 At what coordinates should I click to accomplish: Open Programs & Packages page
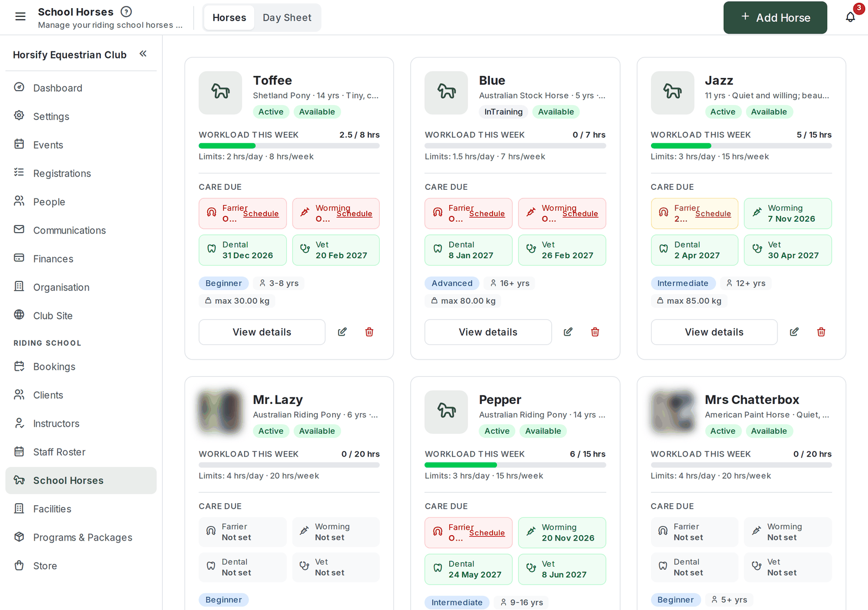pyautogui.click(x=81, y=537)
